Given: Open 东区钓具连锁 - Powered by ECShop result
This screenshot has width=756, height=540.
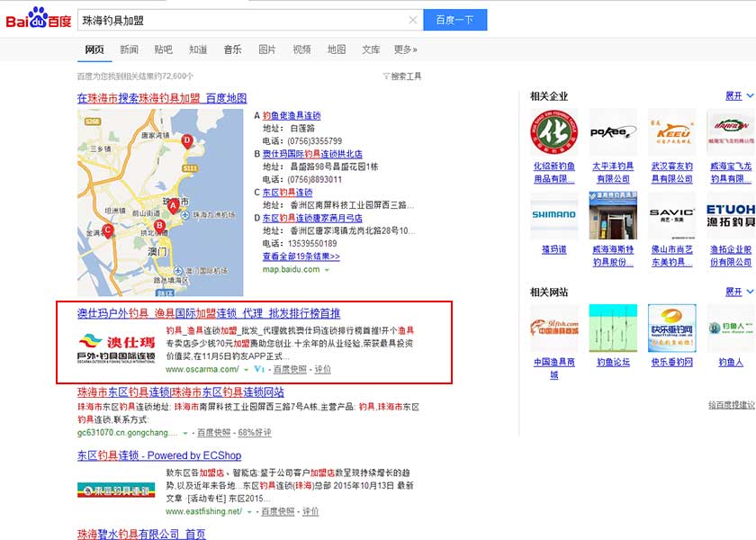Looking at the screenshot, I should coord(159,455).
